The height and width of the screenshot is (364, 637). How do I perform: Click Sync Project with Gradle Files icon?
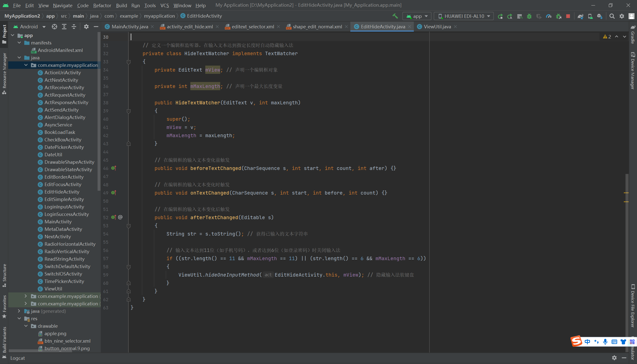click(x=580, y=16)
